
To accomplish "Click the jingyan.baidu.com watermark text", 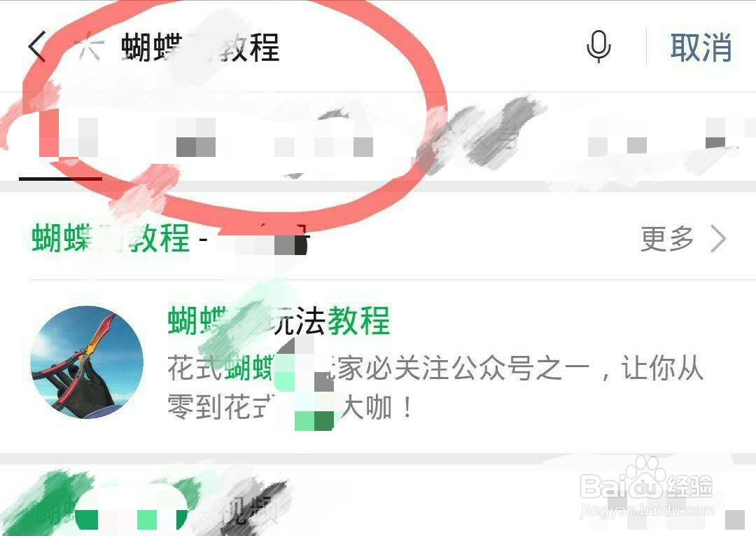I will pyautogui.click(x=647, y=511).
